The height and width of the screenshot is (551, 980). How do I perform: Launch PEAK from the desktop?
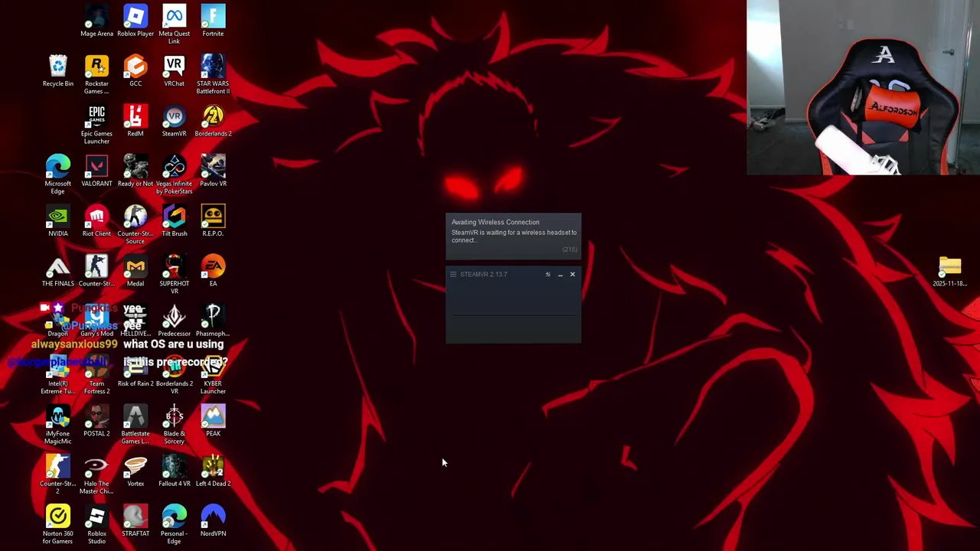[213, 421]
